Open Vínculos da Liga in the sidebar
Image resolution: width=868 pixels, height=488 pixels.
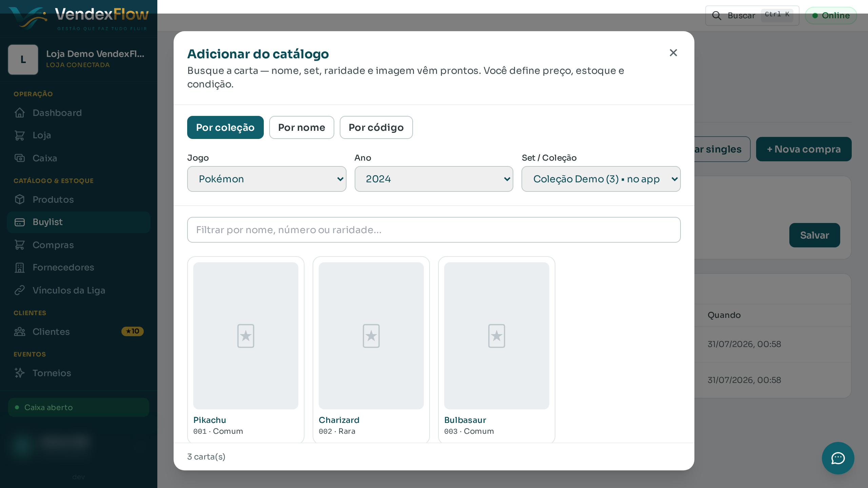click(x=79, y=290)
